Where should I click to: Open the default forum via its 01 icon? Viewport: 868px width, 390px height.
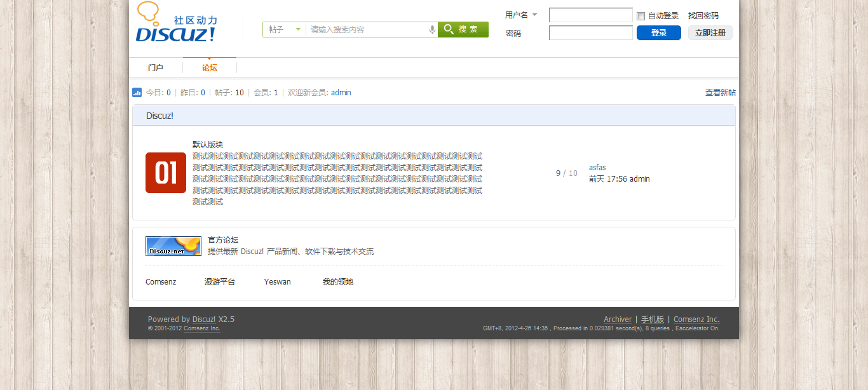click(x=165, y=172)
